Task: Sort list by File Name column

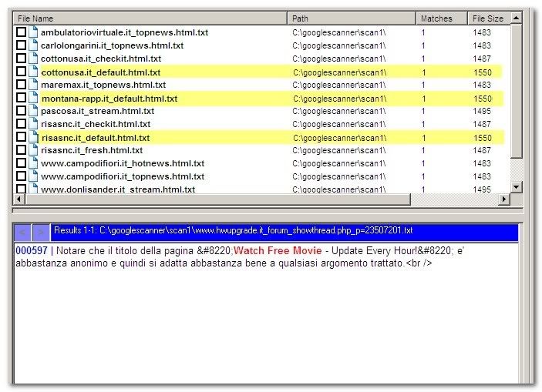Action: click(x=150, y=18)
